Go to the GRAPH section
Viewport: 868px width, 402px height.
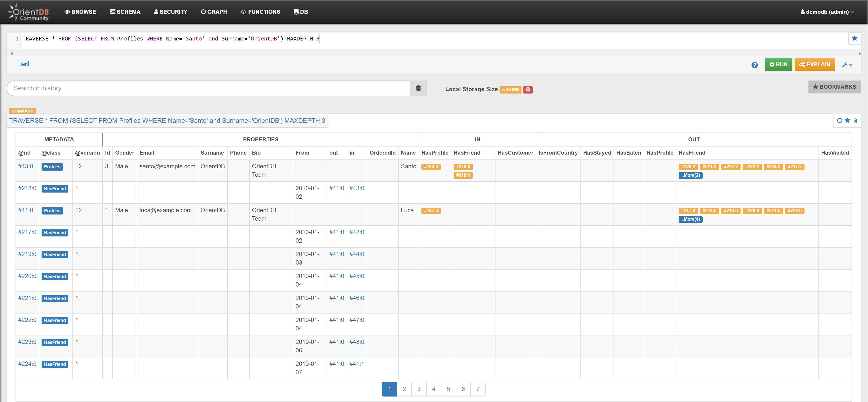[x=214, y=12]
